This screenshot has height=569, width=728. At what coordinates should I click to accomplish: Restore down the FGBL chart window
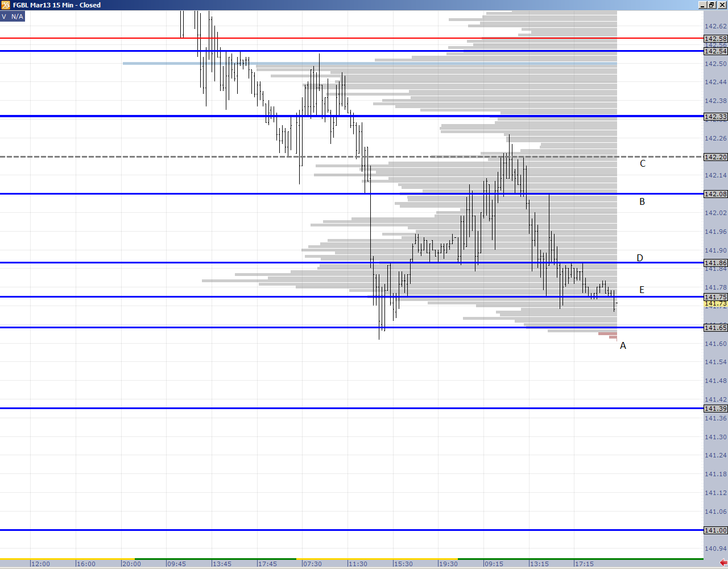[712, 5]
